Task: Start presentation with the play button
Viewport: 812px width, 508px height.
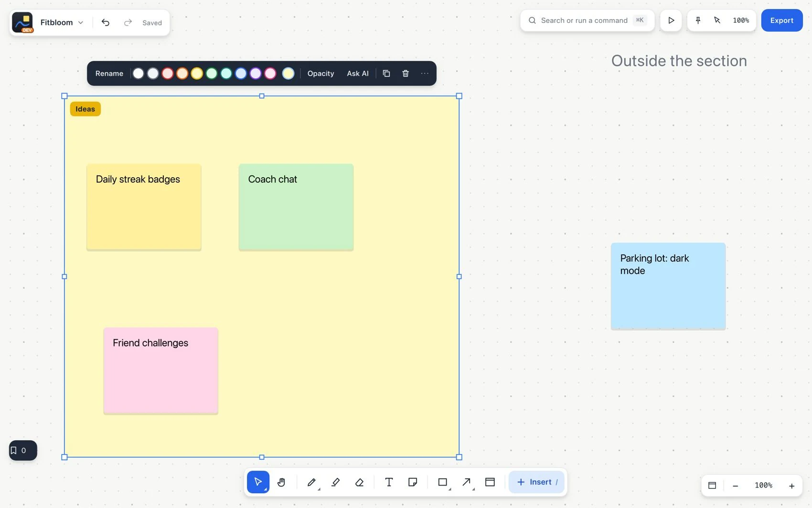Action: [671, 20]
